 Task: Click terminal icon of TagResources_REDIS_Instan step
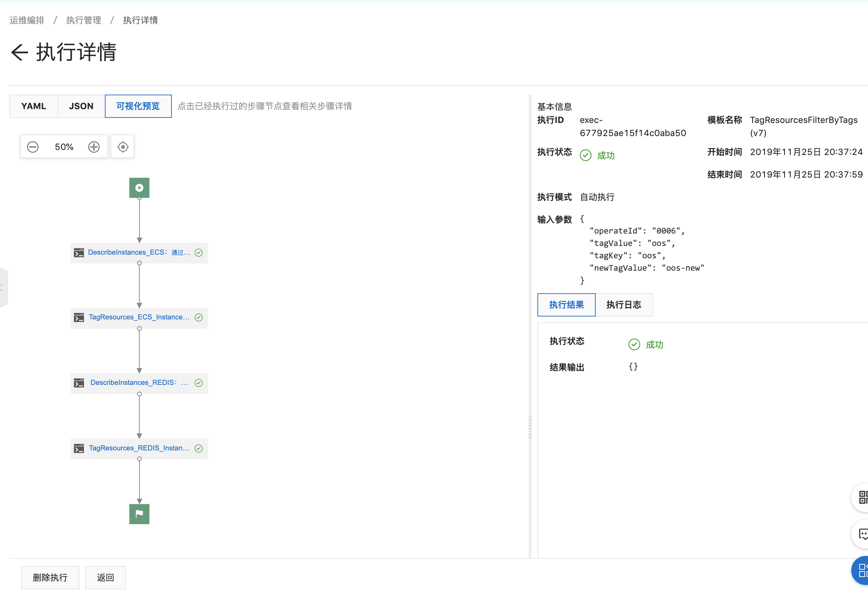click(79, 448)
